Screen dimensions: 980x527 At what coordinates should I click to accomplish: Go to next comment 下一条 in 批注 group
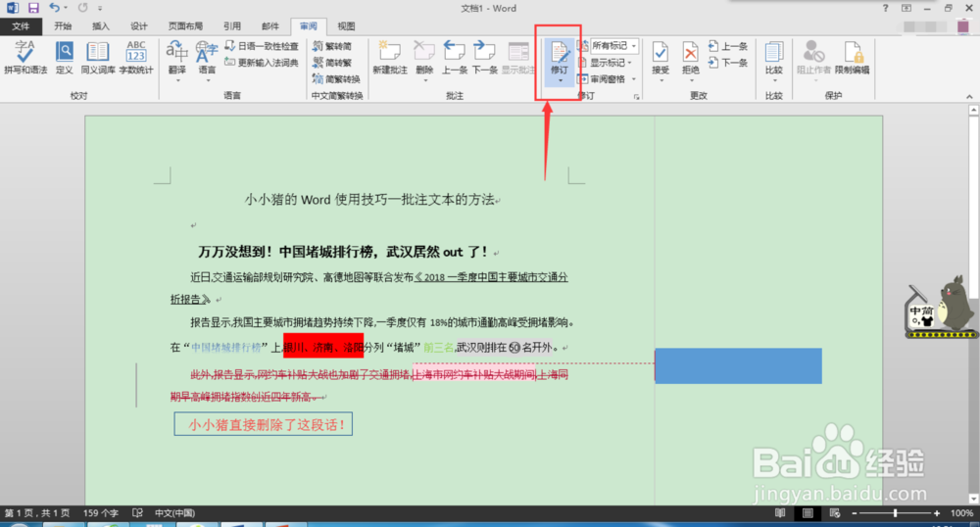point(484,58)
